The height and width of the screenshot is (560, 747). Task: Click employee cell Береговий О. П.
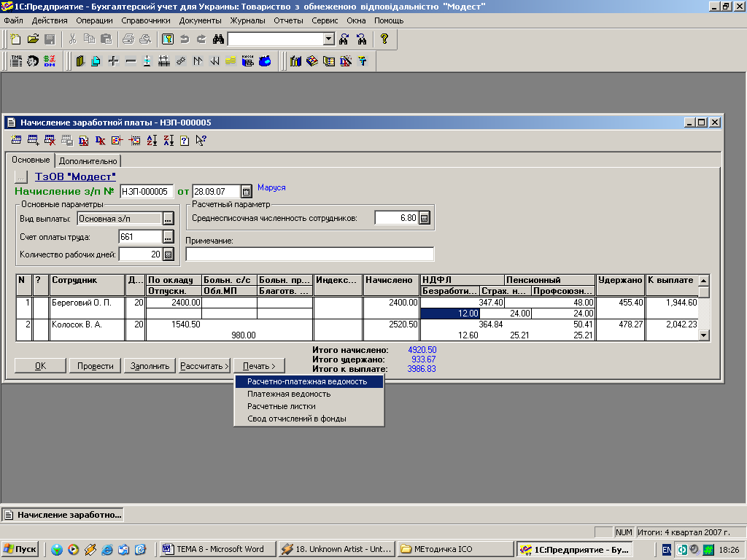click(87, 308)
